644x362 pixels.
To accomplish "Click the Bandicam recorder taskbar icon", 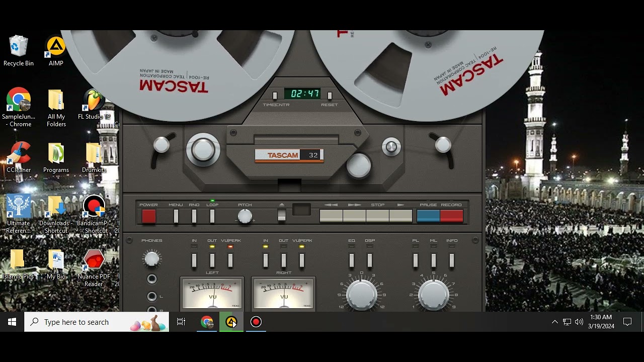I will point(256,322).
